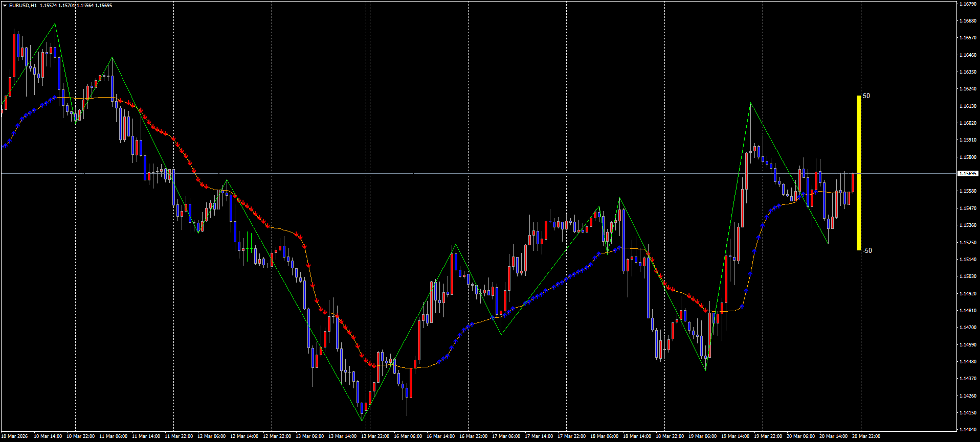Screen dimensions: 980x442
Task: Click the 1.16790 top price scale label
Action: pos(968,4)
